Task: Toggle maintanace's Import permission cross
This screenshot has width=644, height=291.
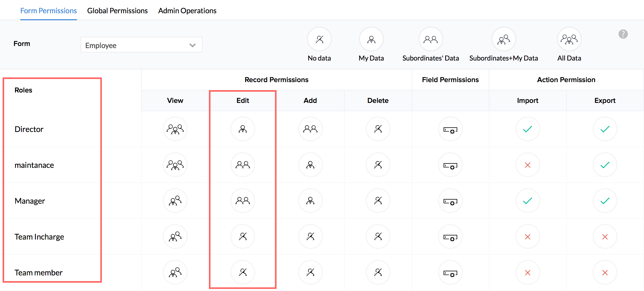Action: 528,165
